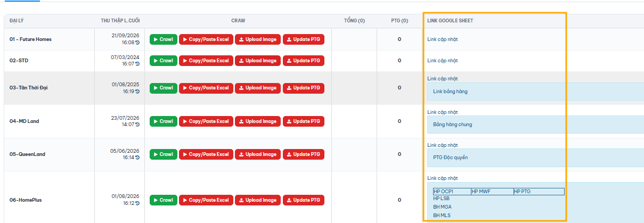Copy/Paste Excel for 04-MD Land
The width and height of the screenshot is (644, 223).
tap(206, 121)
